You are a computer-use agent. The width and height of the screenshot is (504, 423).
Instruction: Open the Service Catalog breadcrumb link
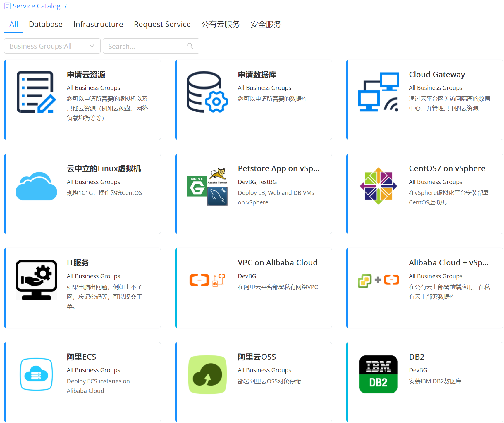pyautogui.click(x=36, y=6)
